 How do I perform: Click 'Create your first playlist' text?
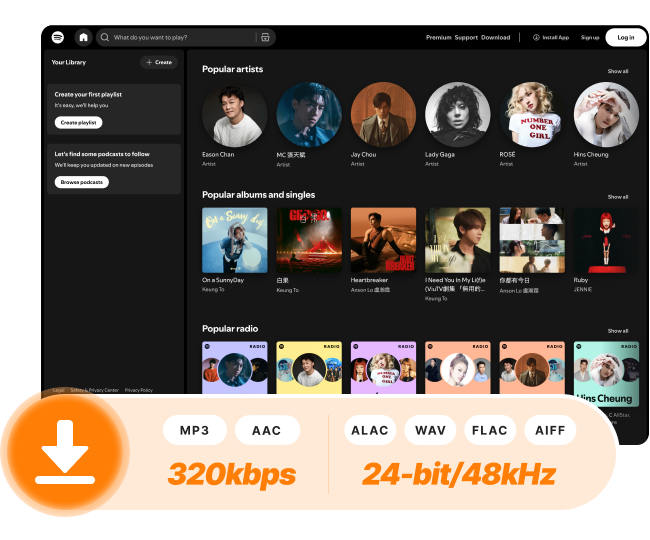coord(88,94)
